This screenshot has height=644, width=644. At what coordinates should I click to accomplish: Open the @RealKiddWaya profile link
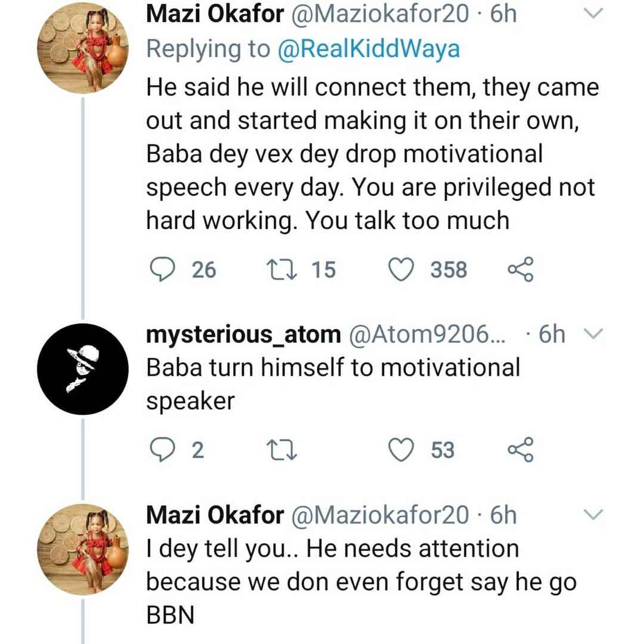369,49
